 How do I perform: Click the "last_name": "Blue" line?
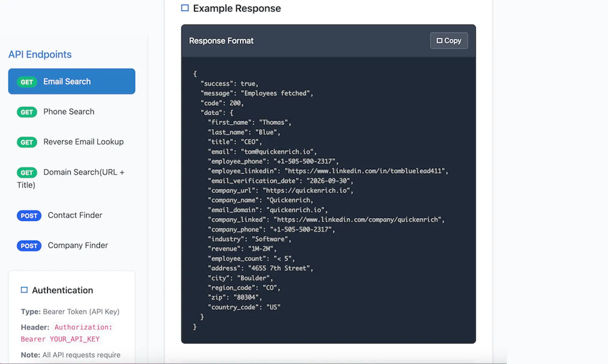point(244,132)
